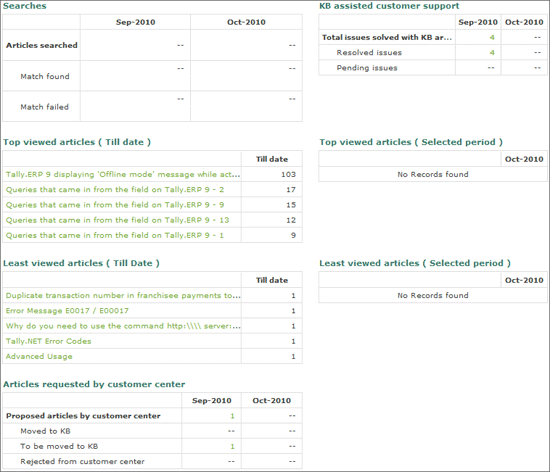The image size is (550, 472).
Task: Select the Till date header in Top viewed articles
Action: 272,159
